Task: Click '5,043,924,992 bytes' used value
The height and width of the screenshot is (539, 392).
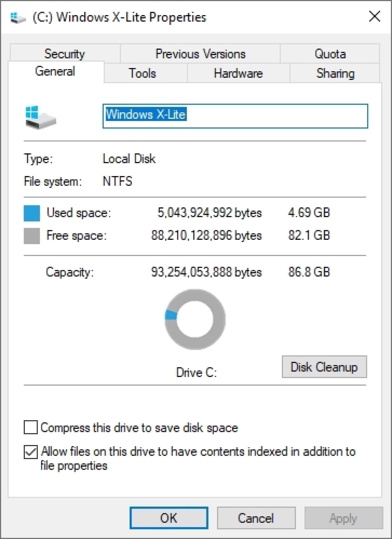Action: tap(209, 213)
